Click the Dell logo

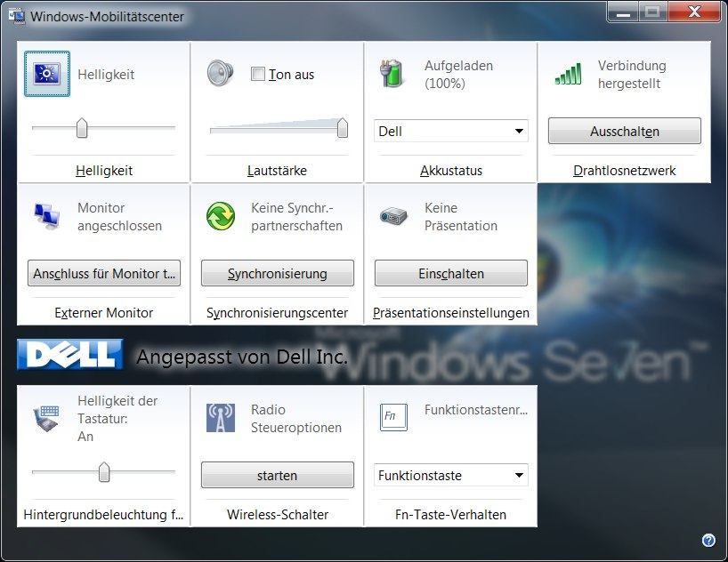click(70, 355)
